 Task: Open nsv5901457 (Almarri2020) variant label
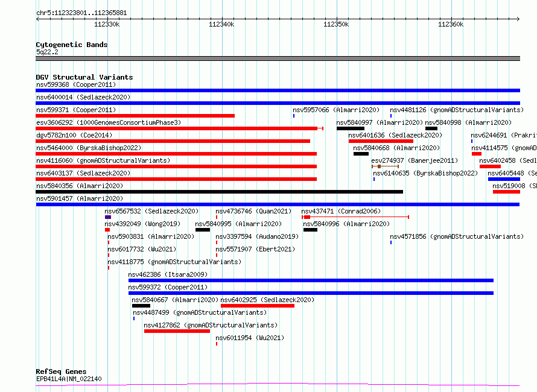(80, 198)
